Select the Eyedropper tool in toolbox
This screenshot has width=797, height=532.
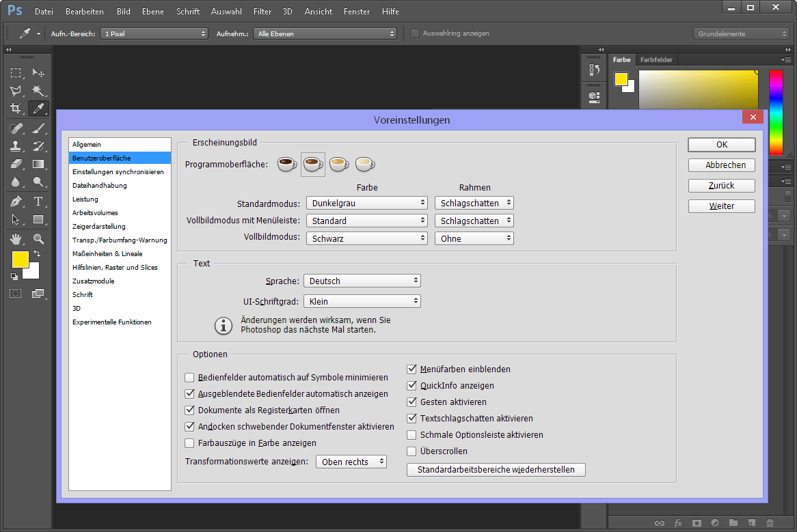(x=38, y=109)
